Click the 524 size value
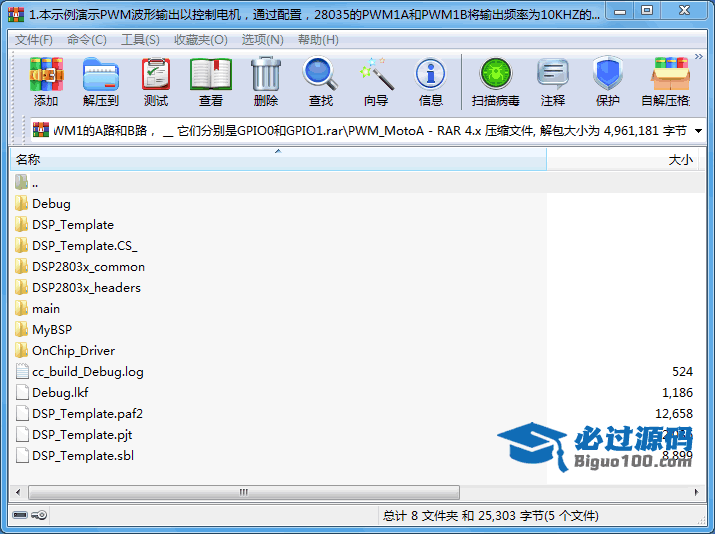The width and height of the screenshot is (715, 534). (x=682, y=372)
